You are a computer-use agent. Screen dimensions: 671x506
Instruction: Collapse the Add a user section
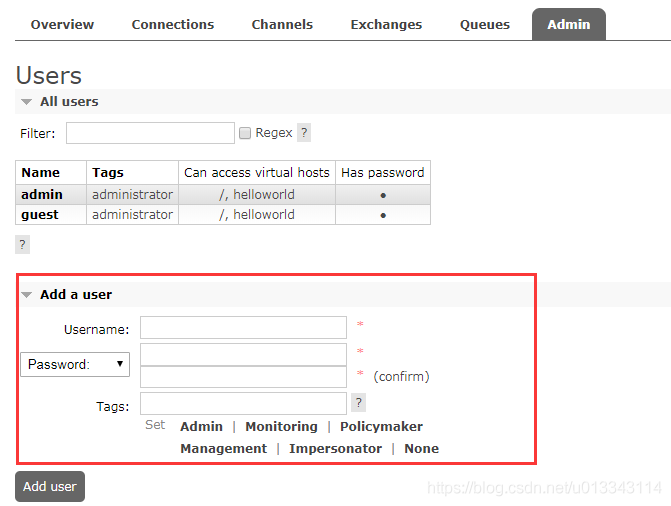click(x=67, y=295)
